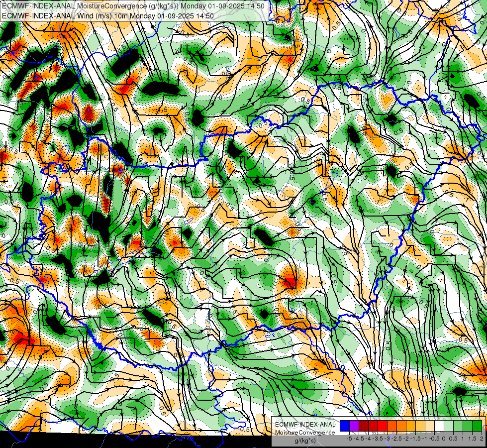Pick the palest green swatch between 0 and 0.5
The image size is (487, 448).
[449, 426]
